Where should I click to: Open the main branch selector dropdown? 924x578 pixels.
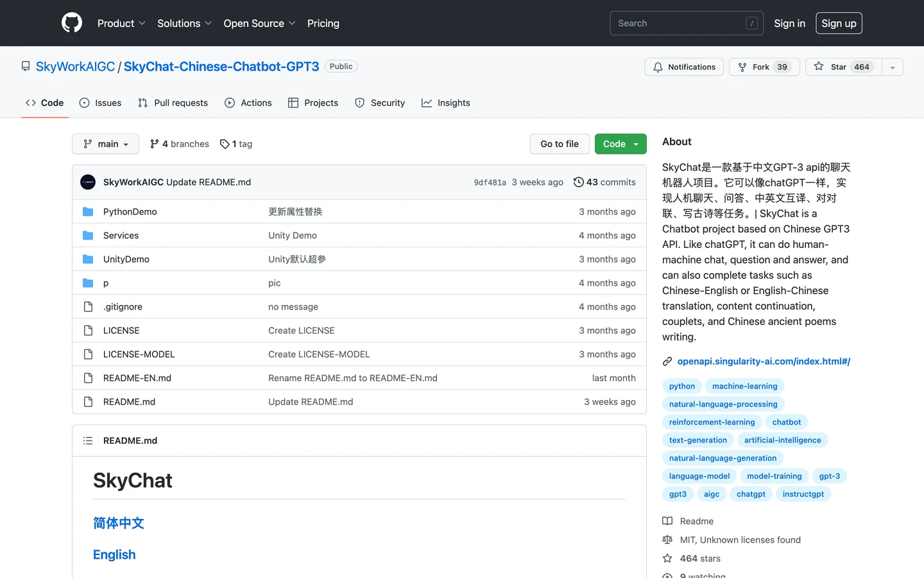tap(105, 144)
